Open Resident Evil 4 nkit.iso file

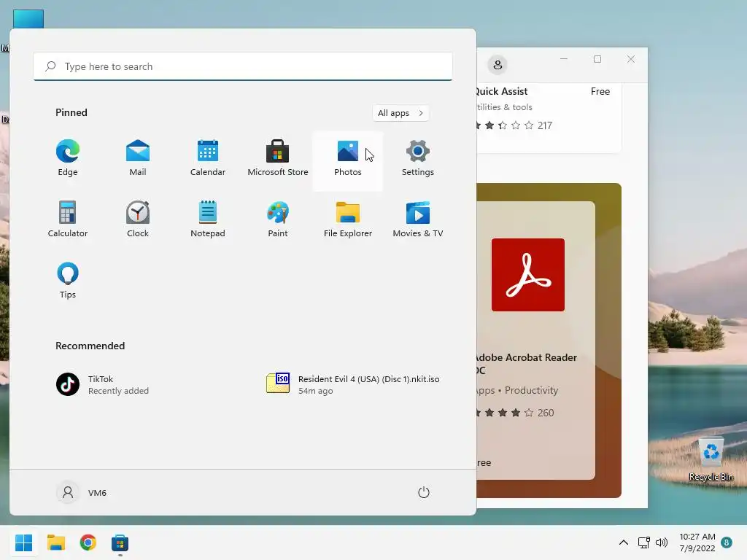[353, 384]
